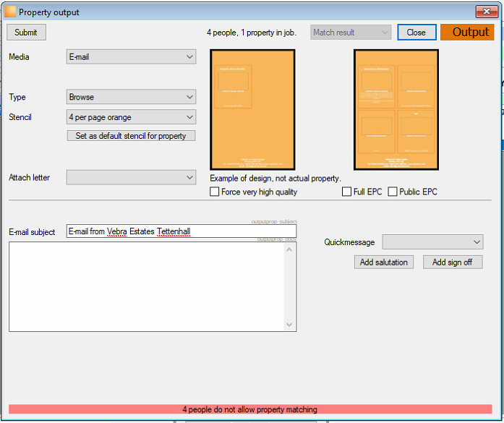Open the Attach letter dropdown
The image size is (504, 423).
[131, 177]
